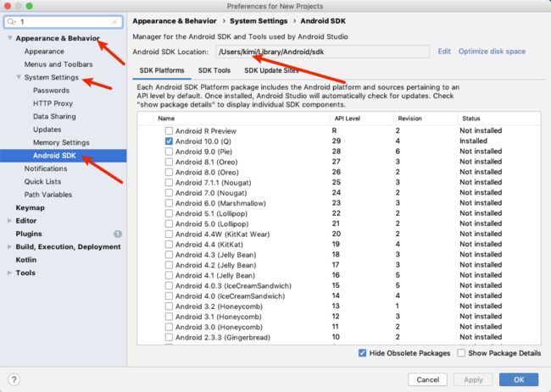Select the Android 5.0 (Lollipop) row
Screen dimensions: 551x392
coord(339,224)
